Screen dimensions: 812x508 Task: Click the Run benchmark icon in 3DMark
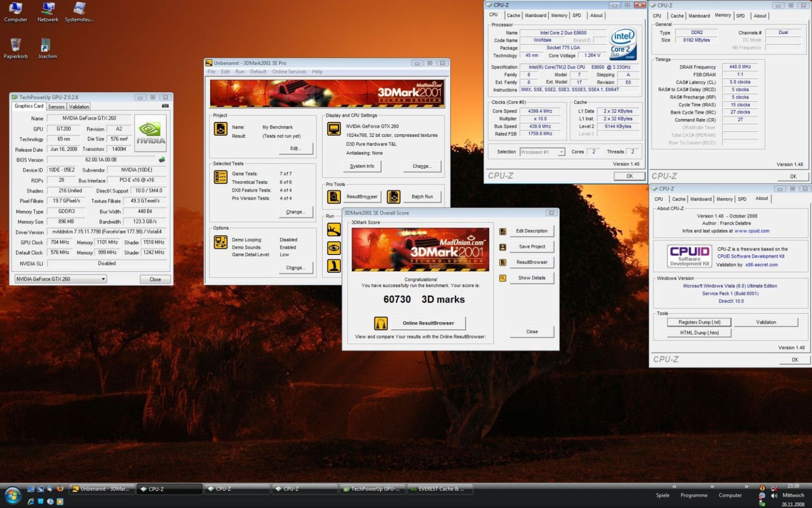point(334,230)
